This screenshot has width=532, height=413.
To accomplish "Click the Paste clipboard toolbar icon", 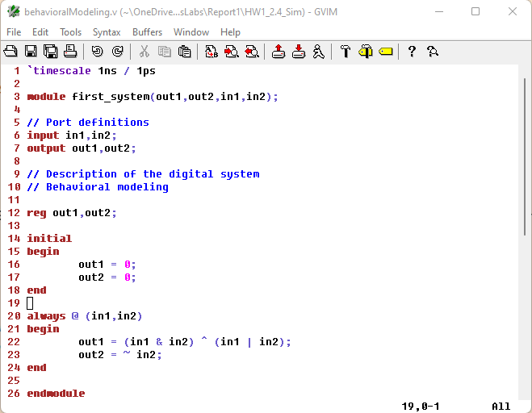I will click(x=185, y=52).
